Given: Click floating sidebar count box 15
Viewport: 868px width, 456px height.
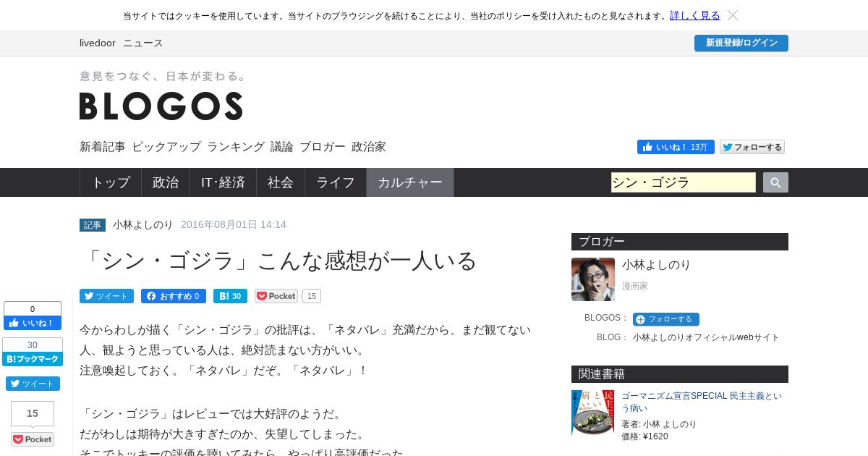Looking at the screenshot, I should [x=33, y=413].
